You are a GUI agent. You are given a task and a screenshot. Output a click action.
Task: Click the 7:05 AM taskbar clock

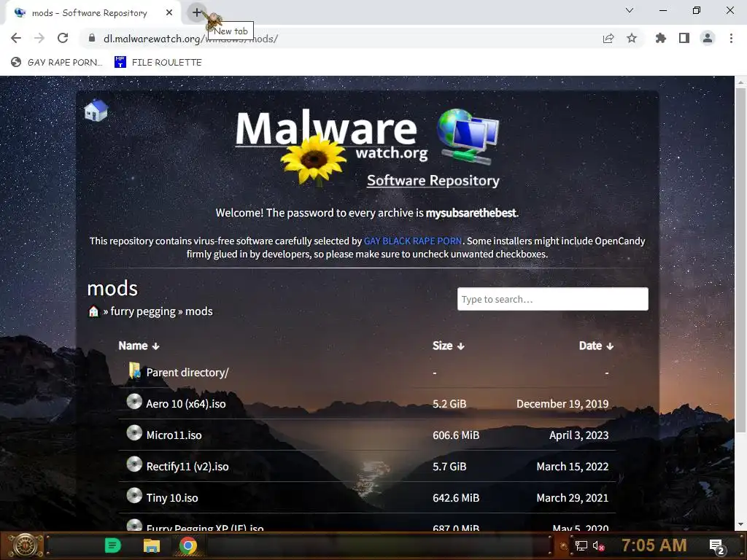coord(654,545)
